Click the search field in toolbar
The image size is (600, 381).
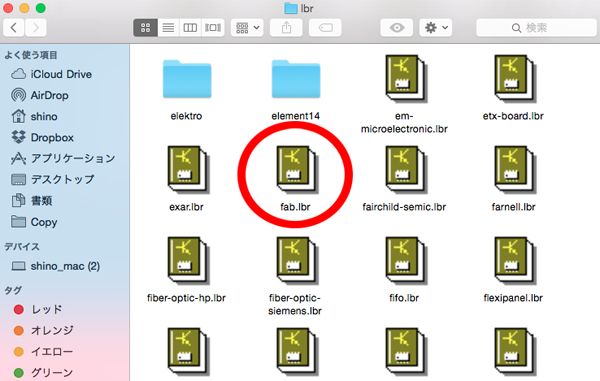tap(536, 28)
